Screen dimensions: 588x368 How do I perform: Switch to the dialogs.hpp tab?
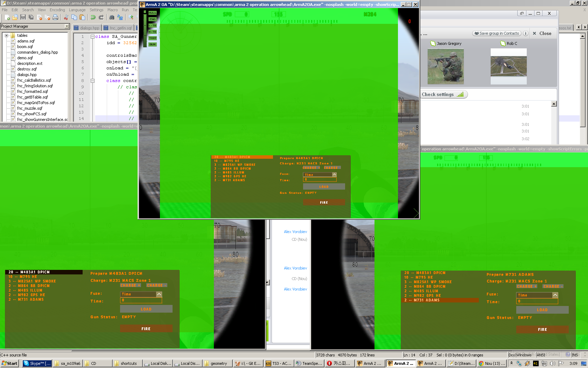click(x=87, y=28)
